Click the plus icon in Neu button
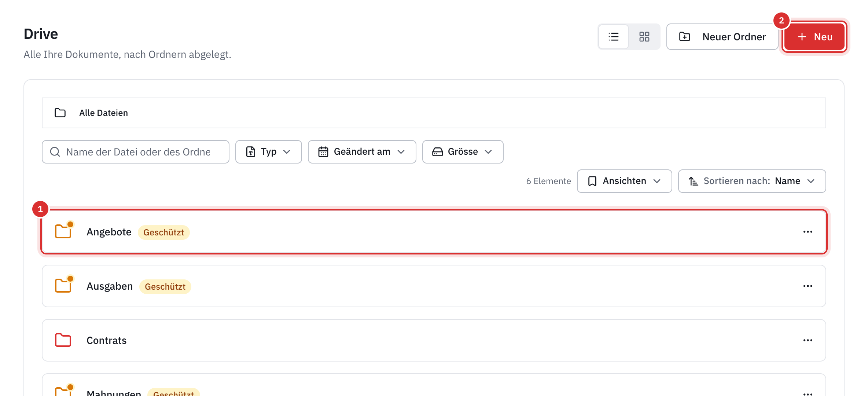Image resolution: width=868 pixels, height=396 pixels. (x=802, y=37)
